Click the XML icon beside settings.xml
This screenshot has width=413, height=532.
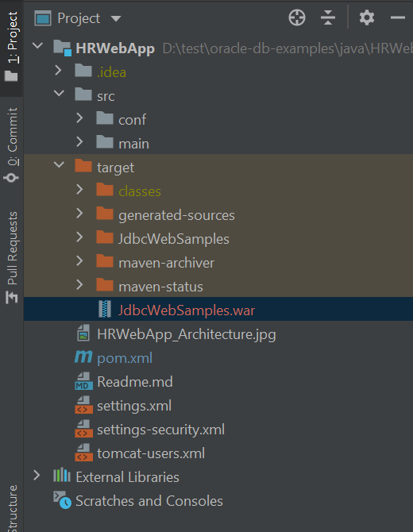coord(83,404)
